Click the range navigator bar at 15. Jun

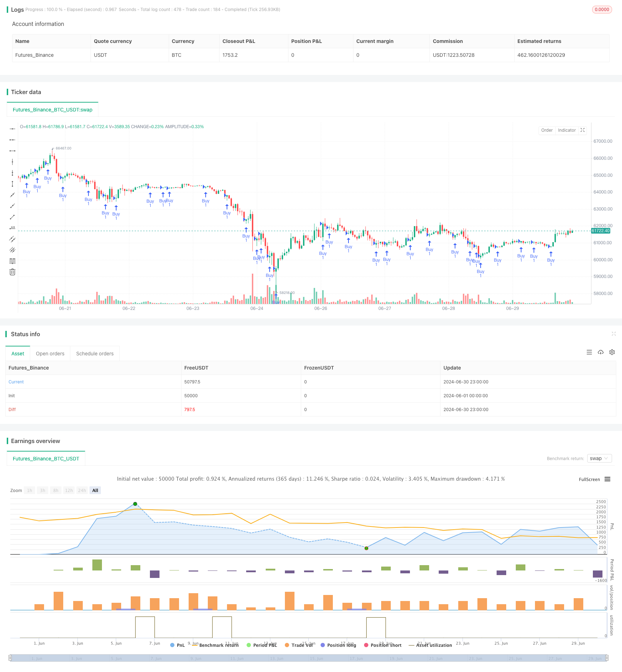point(316,658)
